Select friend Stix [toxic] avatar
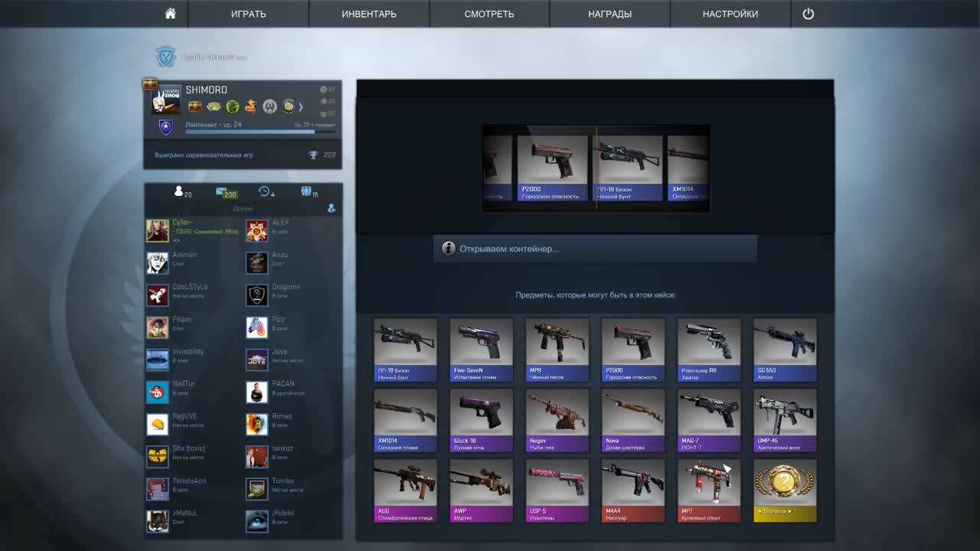The height and width of the screenshot is (551, 980). click(x=158, y=457)
